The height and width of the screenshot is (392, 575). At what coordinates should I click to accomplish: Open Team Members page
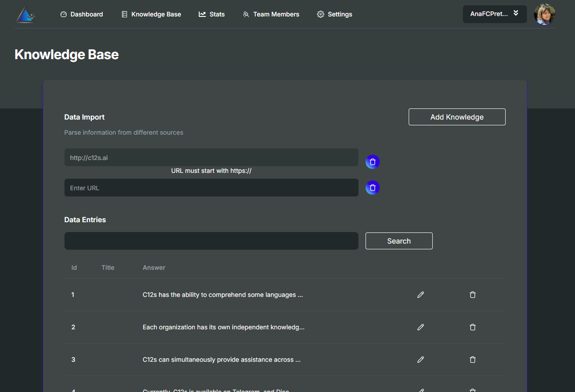coord(271,14)
